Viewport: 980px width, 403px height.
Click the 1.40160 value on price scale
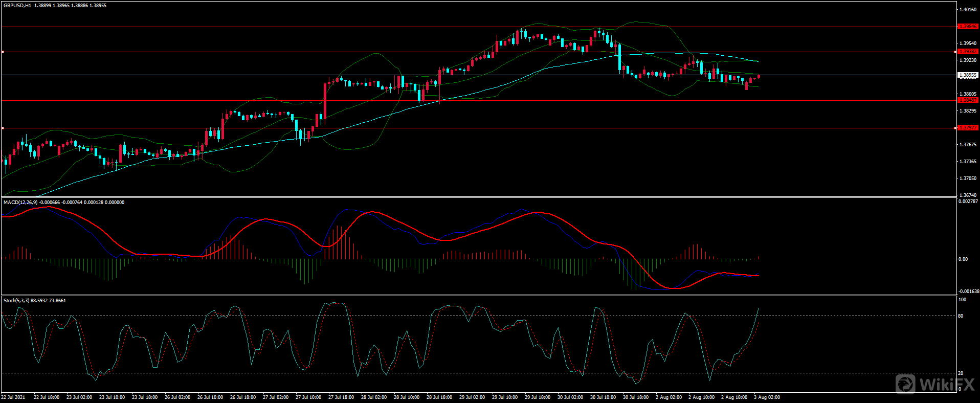(968, 10)
